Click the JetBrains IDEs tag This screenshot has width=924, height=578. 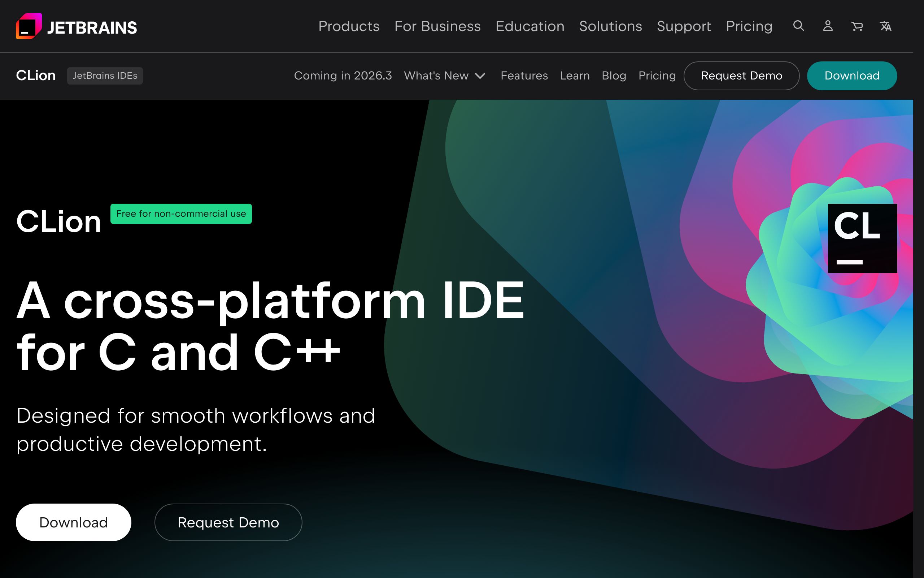tap(105, 76)
